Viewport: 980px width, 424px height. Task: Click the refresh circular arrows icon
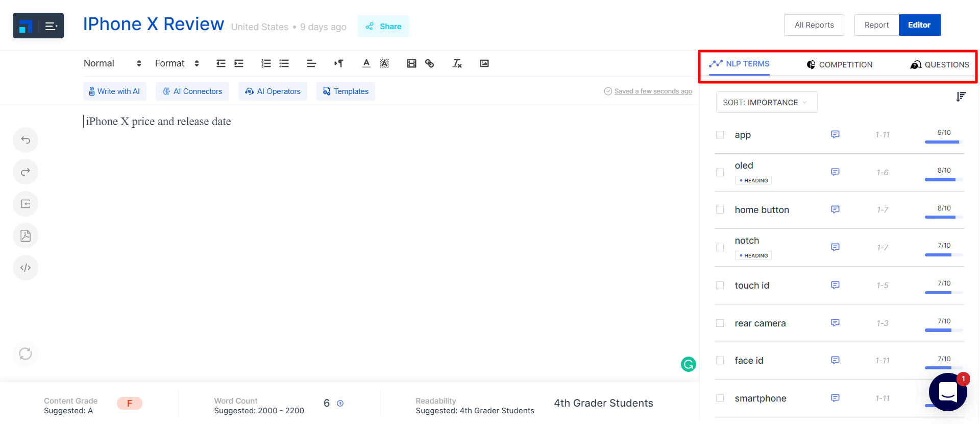coord(26,354)
